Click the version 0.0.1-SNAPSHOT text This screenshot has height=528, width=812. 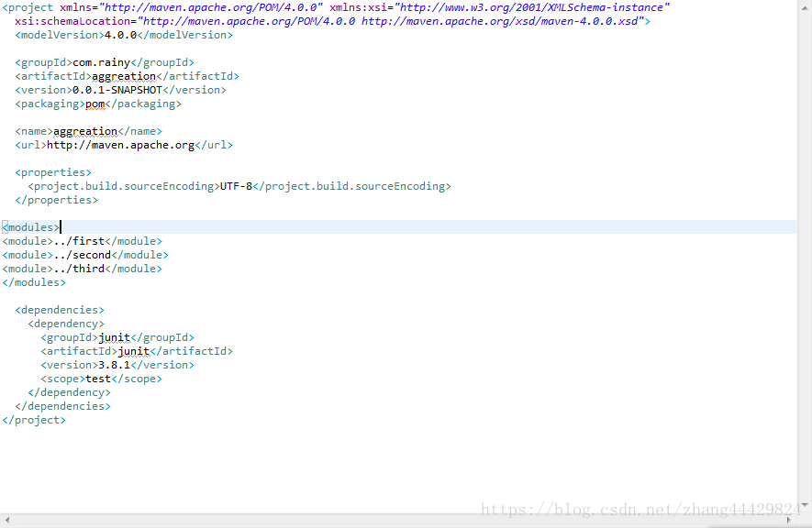[117, 90]
